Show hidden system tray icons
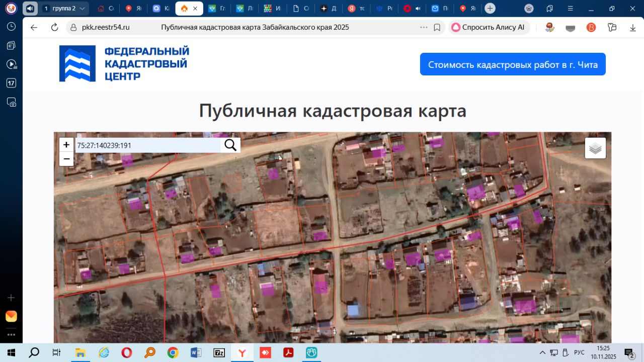 coord(542,352)
